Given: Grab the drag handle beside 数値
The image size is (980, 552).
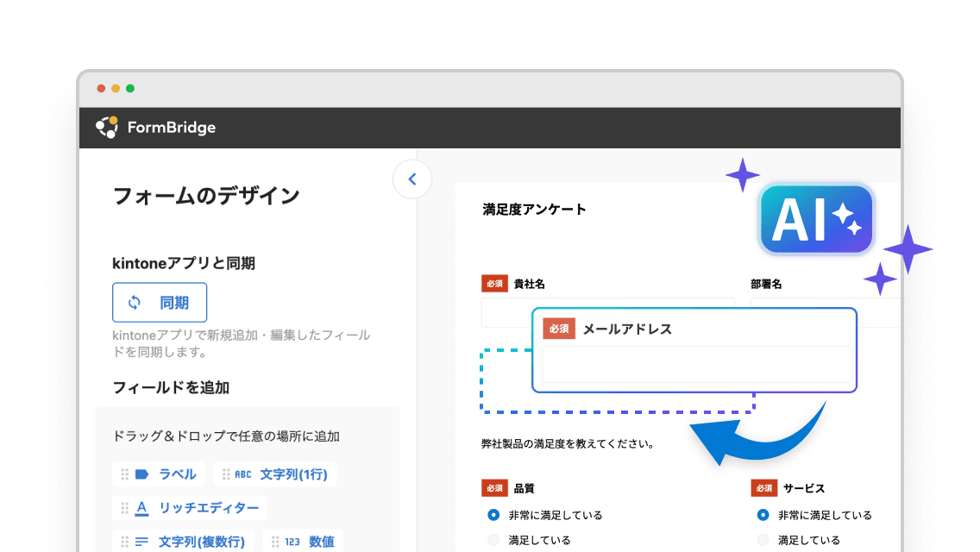Looking at the screenshot, I should click(x=276, y=542).
